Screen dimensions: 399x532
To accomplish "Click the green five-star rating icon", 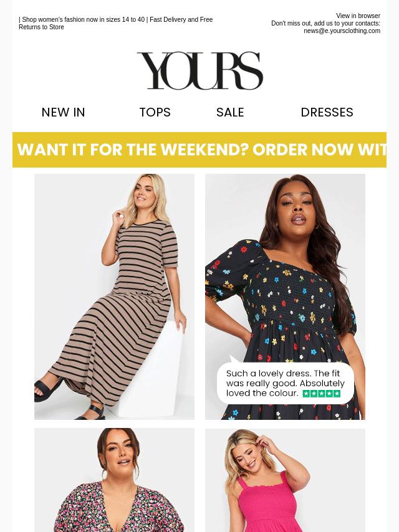I will click(x=321, y=394).
